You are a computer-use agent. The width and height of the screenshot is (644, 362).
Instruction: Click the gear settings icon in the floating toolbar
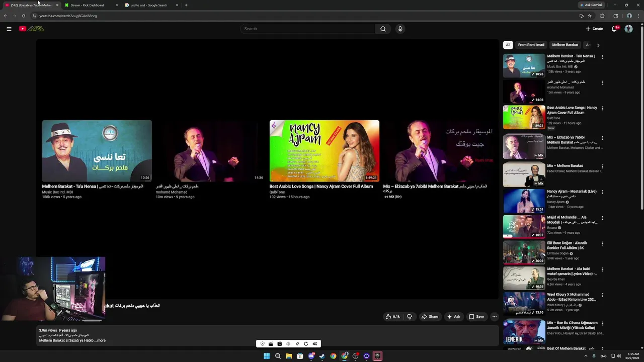click(x=315, y=344)
